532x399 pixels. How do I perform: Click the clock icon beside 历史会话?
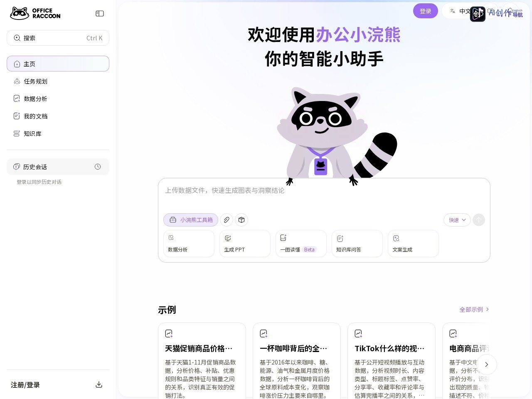(x=98, y=167)
